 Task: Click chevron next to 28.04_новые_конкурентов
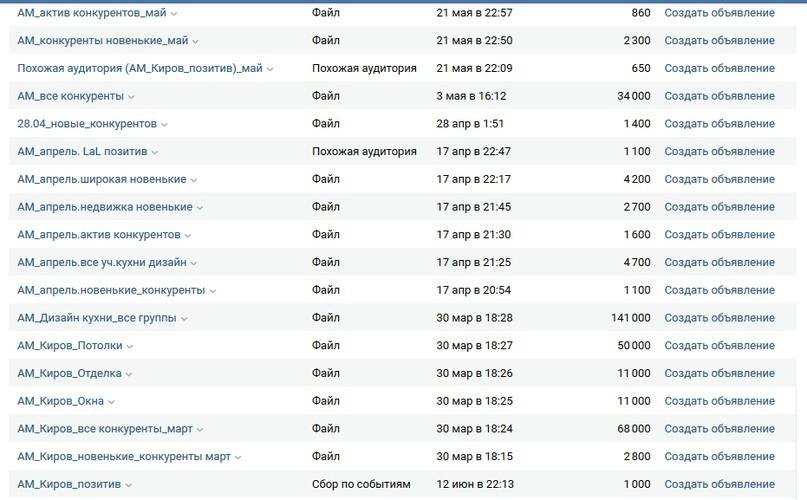(165, 125)
